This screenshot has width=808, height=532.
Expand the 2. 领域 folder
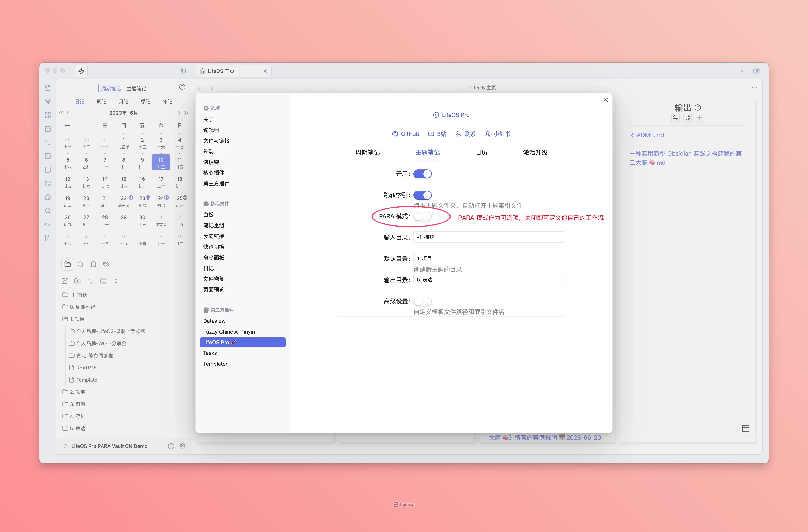pyautogui.click(x=77, y=392)
